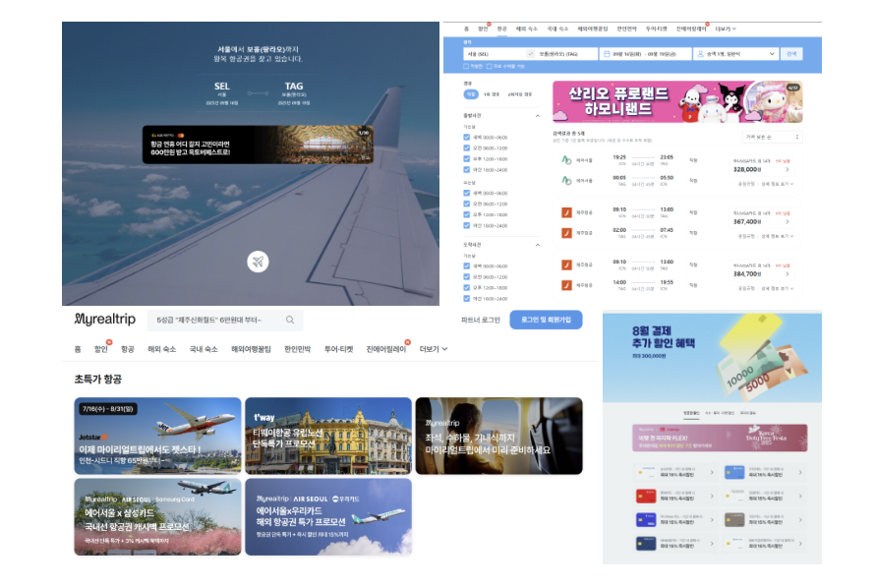
Task: Select the 1회 경유 stopover filter
Action: tap(491, 94)
